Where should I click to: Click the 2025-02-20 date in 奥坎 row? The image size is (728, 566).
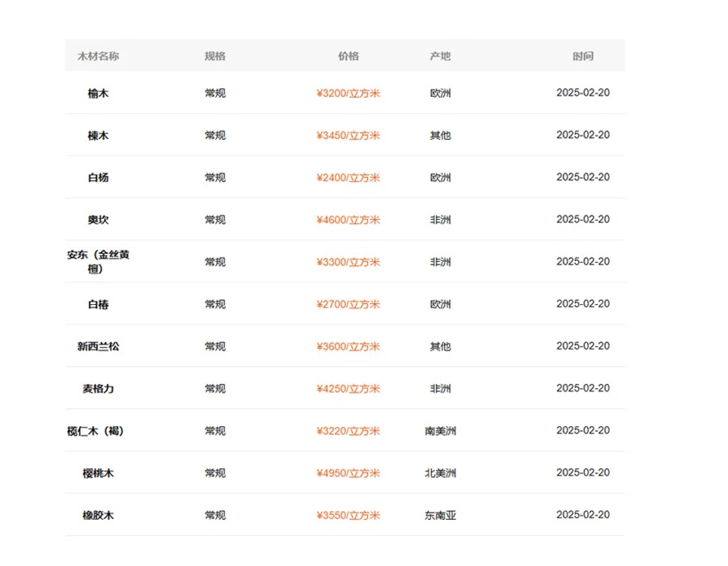[583, 219]
